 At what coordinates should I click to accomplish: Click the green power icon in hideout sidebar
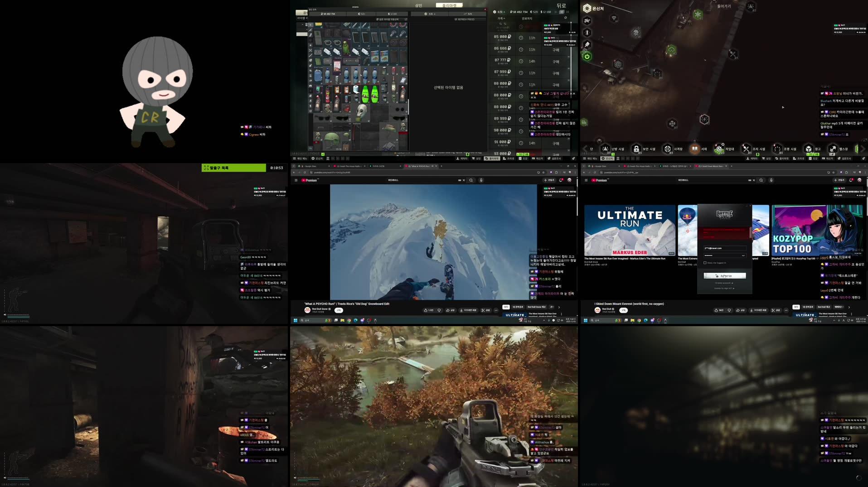click(x=587, y=57)
